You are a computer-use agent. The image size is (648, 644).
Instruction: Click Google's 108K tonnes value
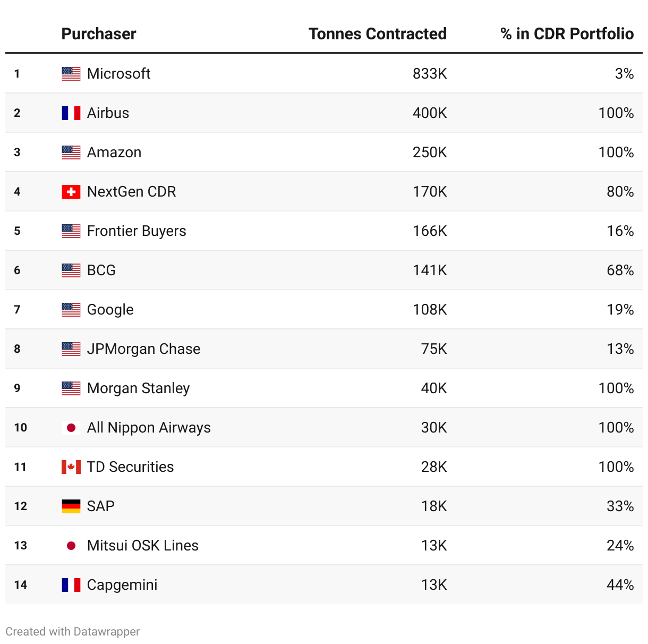[430, 310]
